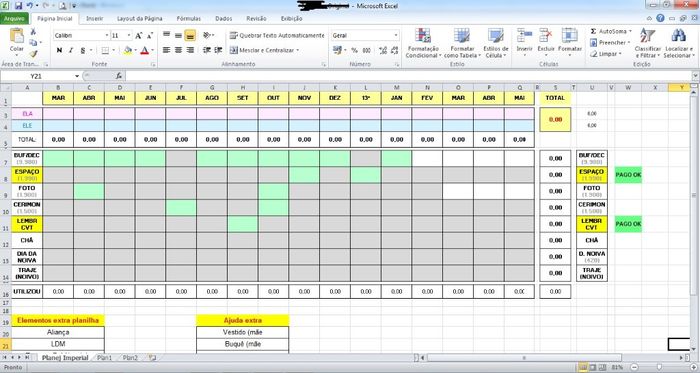
Task: Apply thousands separator 000 format
Action: [x=367, y=50]
